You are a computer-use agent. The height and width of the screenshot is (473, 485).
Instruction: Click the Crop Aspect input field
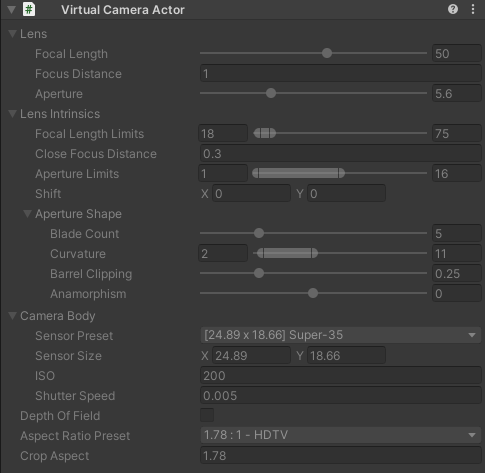(341, 456)
